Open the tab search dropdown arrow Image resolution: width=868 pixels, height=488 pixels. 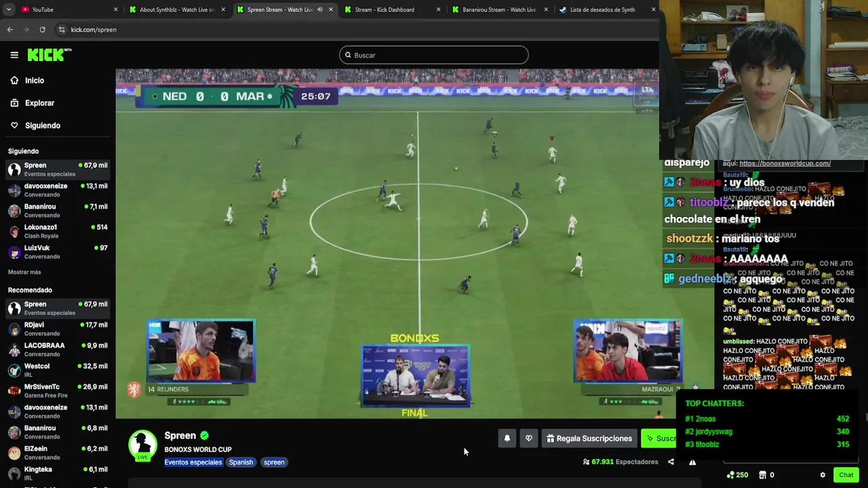(x=9, y=9)
